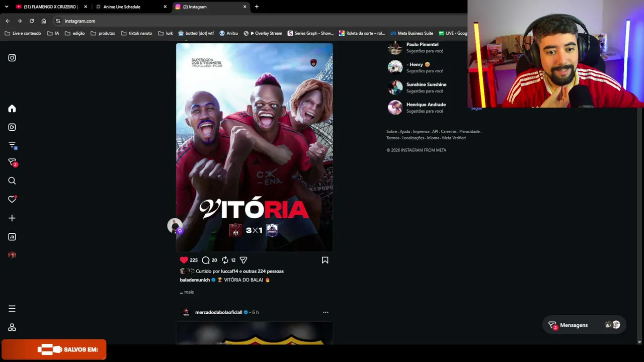This screenshot has height=362, width=644.
Task: Go to Instagram Home feed icon
Action: 12,109
